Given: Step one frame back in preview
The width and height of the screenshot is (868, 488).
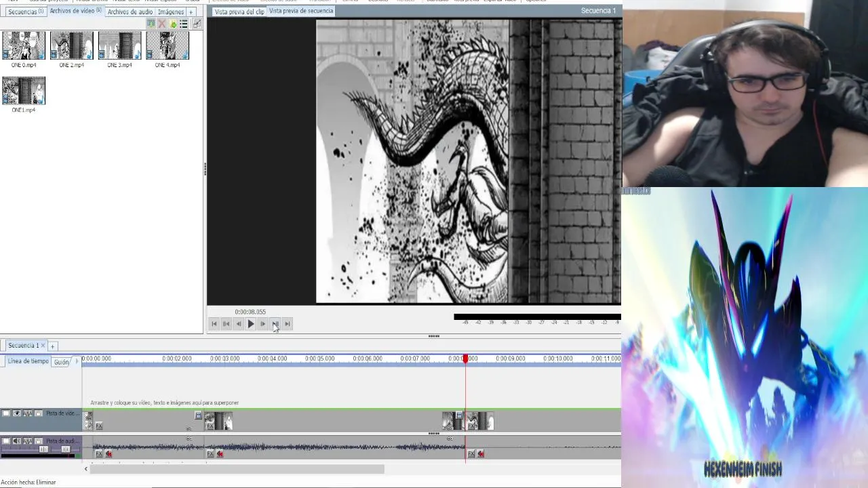Looking at the screenshot, I should [238, 324].
